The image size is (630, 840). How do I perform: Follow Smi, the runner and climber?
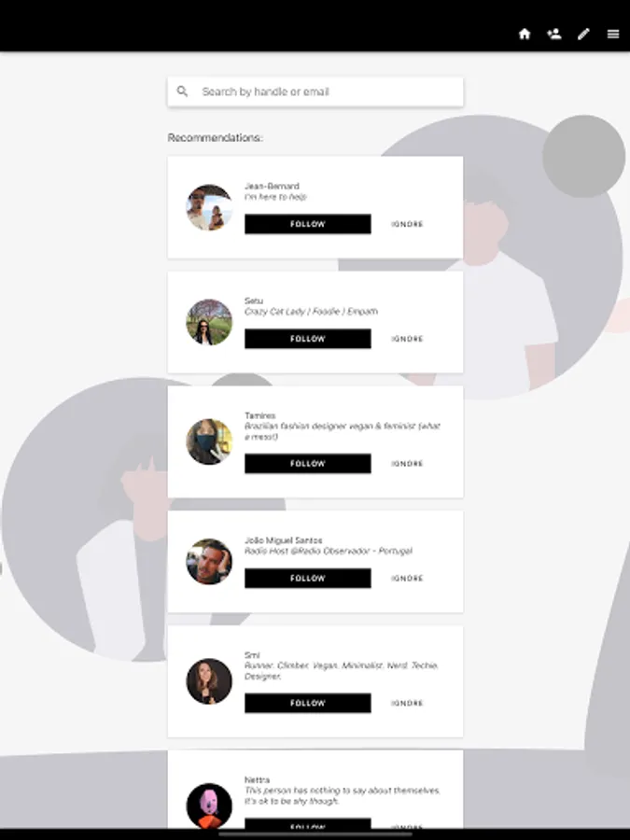pyautogui.click(x=307, y=703)
